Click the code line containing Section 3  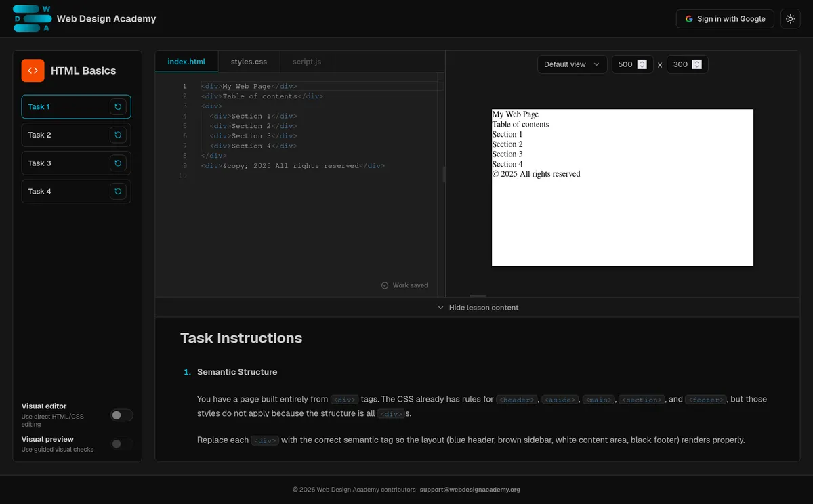point(253,136)
